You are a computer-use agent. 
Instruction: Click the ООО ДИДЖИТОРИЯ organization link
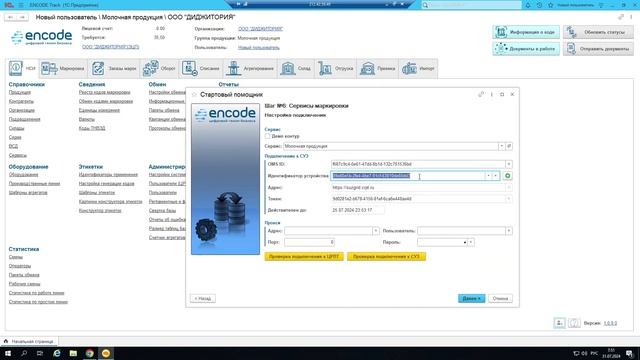(x=260, y=29)
